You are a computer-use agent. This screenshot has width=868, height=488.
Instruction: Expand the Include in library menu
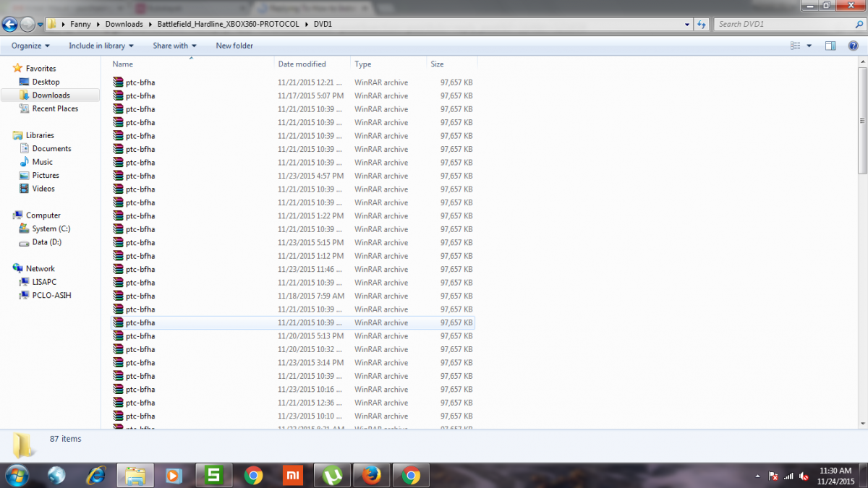pyautogui.click(x=101, y=46)
